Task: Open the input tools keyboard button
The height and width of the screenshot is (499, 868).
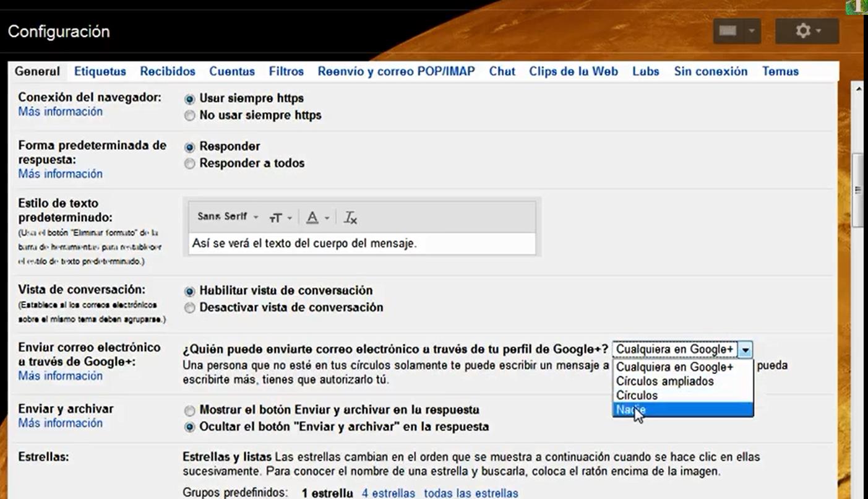Action: [728, 31]
